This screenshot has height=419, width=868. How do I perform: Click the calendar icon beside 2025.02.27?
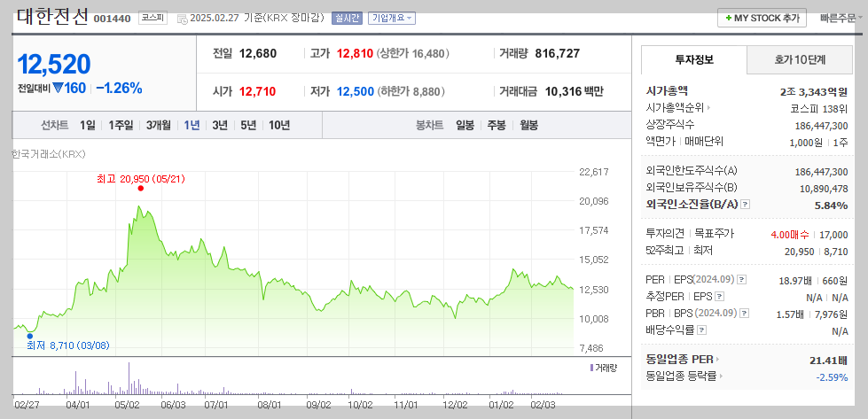pyautogui.click(x=182, y=19)
